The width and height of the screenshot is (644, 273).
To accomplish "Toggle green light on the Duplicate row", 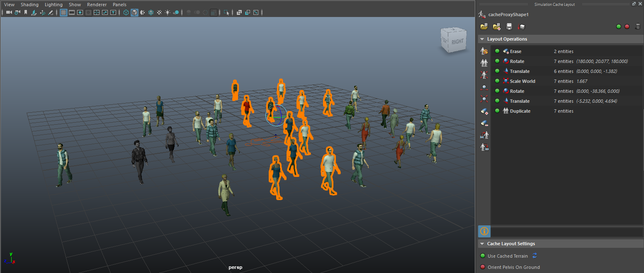I will pos(497,111).
